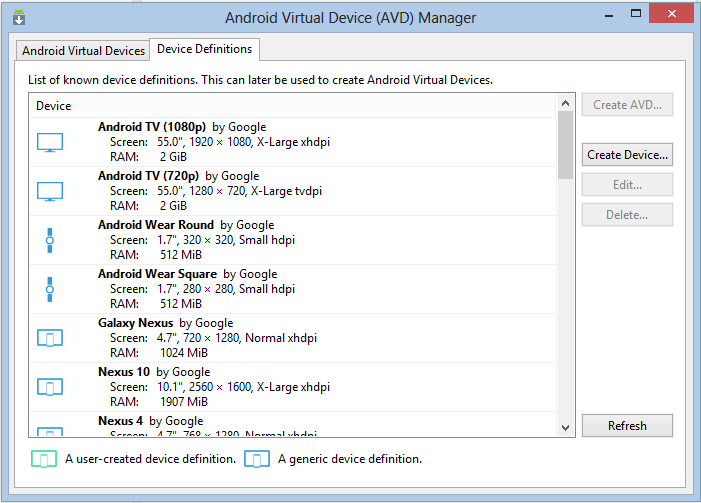Click the 2560 × 1600, X-Large xhdpi screen text

[260, 387]
